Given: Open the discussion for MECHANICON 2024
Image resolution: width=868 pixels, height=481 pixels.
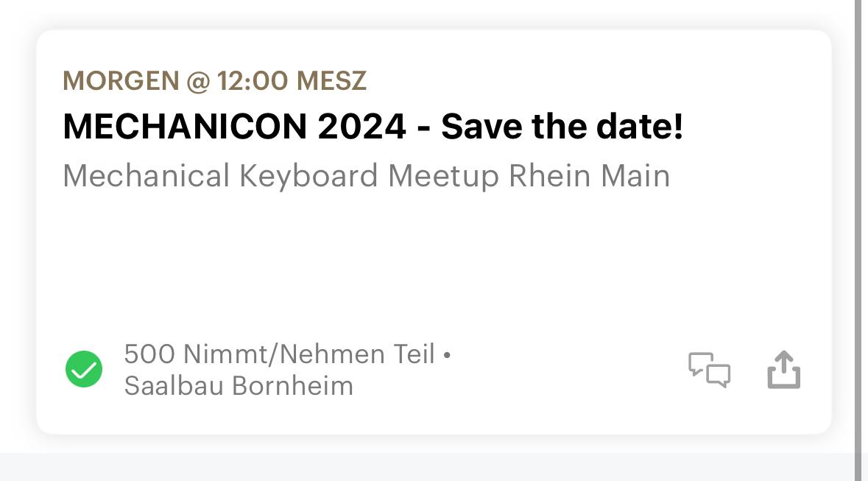Looking at the screenshot, I should tap(709, 371).
